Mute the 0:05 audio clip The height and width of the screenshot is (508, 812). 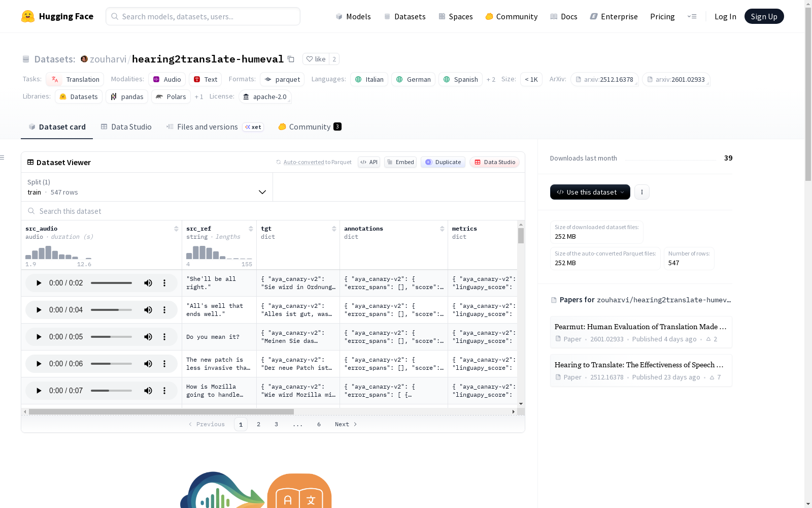click(x=148, y=337)
